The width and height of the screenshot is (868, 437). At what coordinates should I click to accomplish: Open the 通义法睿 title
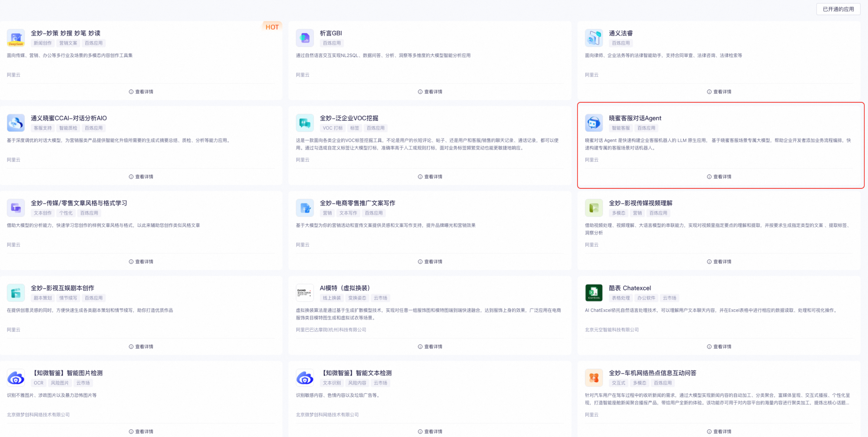(x=621, y=33)
